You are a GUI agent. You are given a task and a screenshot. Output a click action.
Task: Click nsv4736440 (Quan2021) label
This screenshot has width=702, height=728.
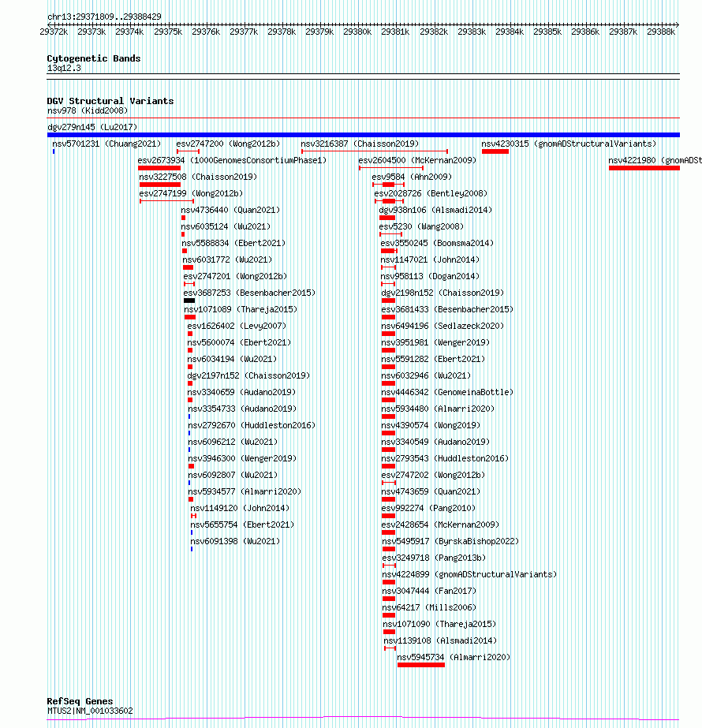230,211
